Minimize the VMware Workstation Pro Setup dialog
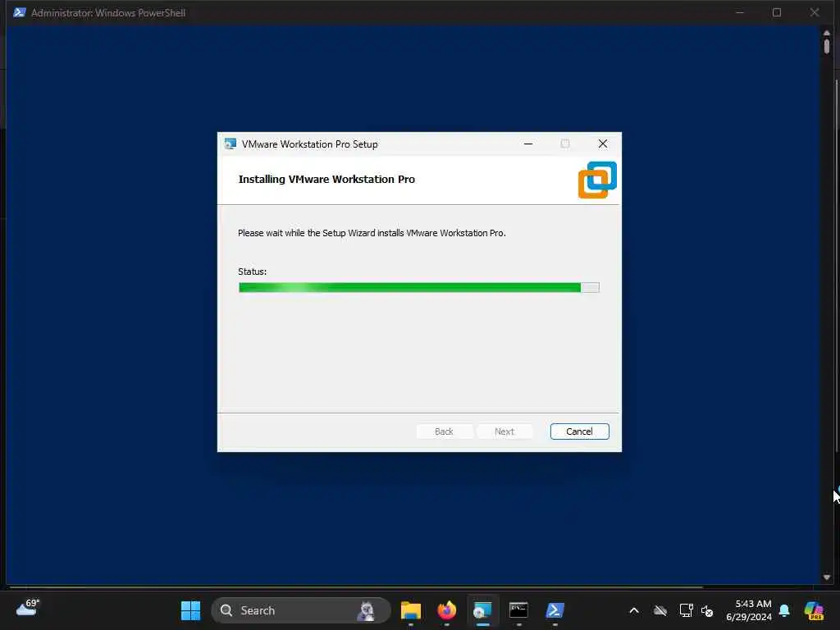The width and height of the screenshot is (840, 630). [x=528, y=144]
